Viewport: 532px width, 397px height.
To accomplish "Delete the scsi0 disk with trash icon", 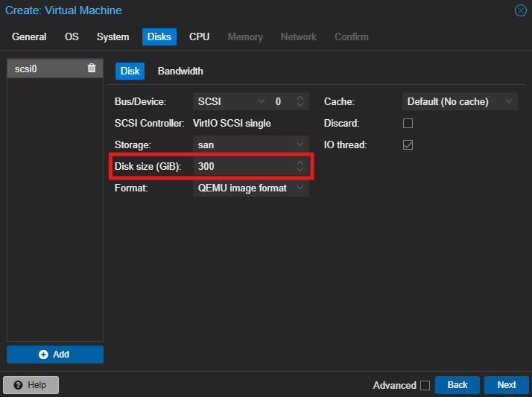I will (92, 68).
